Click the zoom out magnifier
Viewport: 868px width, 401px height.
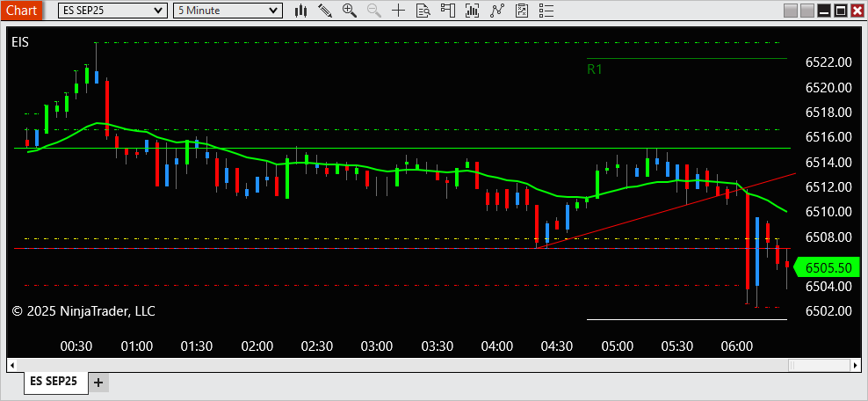click(x=373, y=10)
